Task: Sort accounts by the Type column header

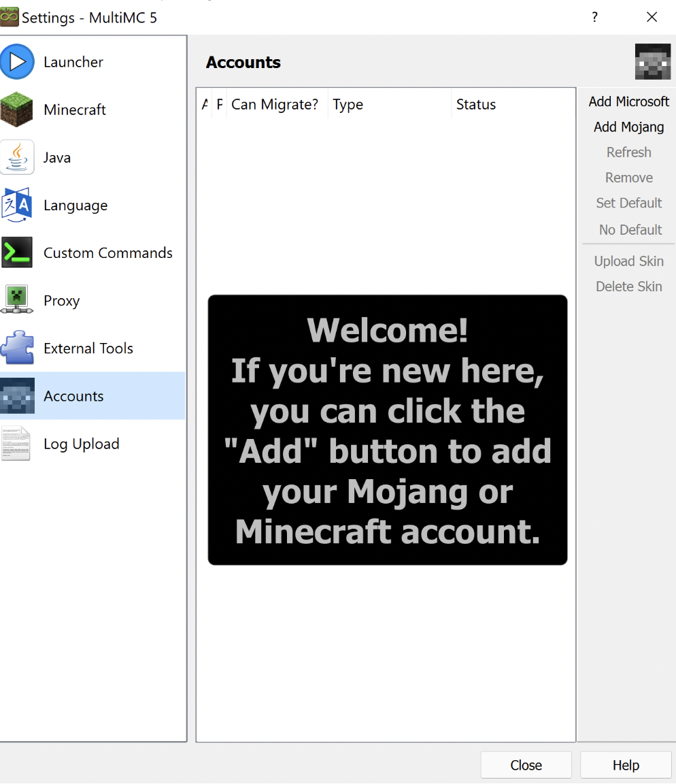Action: [x=390, y=104]
